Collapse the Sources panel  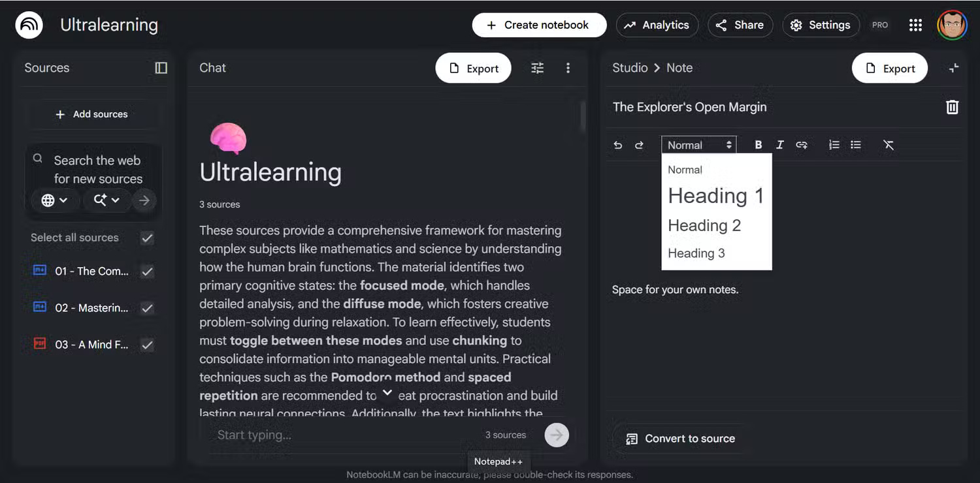click(x=161, y=68)
